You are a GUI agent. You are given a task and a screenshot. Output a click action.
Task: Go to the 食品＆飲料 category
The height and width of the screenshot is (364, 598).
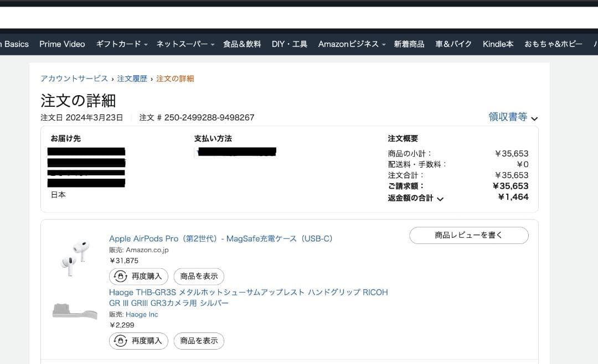(241, 44)
